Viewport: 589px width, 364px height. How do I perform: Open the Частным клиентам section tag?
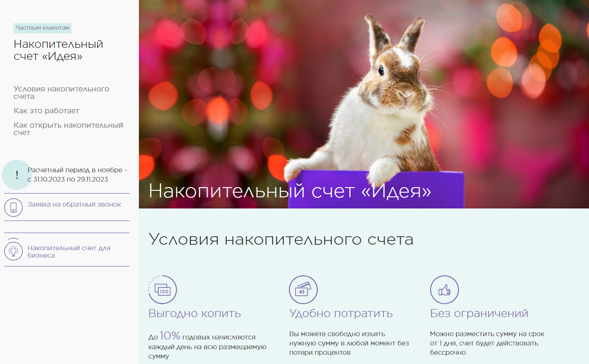(x=43, y=28)
